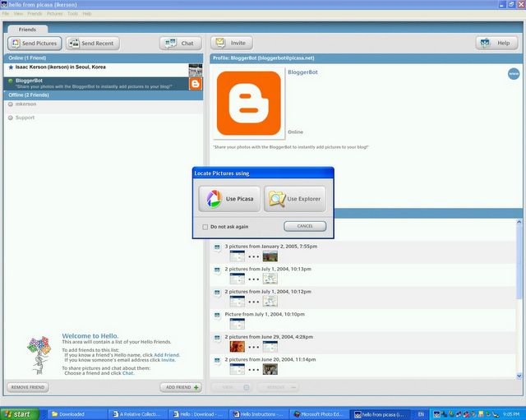
Task: Open the Pictures menu
Action: [55, 14]
